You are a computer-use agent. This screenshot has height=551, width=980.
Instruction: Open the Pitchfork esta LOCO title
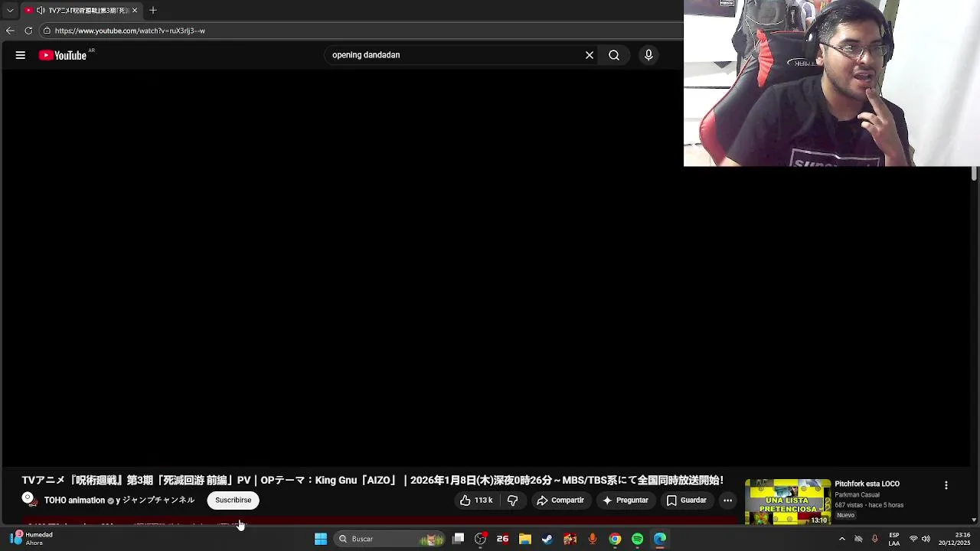click(x=867, y=484)
